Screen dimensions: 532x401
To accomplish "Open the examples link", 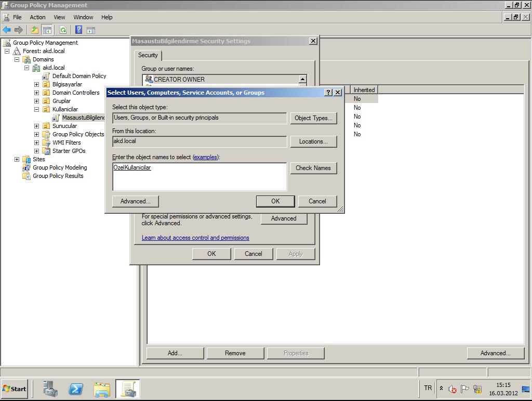I will tap(205, 157).
